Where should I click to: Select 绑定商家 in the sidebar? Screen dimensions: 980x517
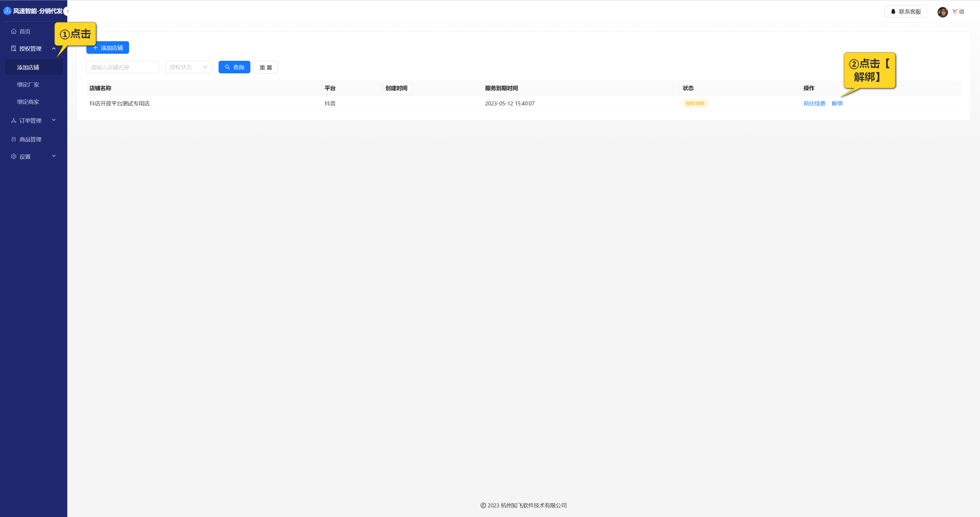pyautogui.click(x=28, y=102)
